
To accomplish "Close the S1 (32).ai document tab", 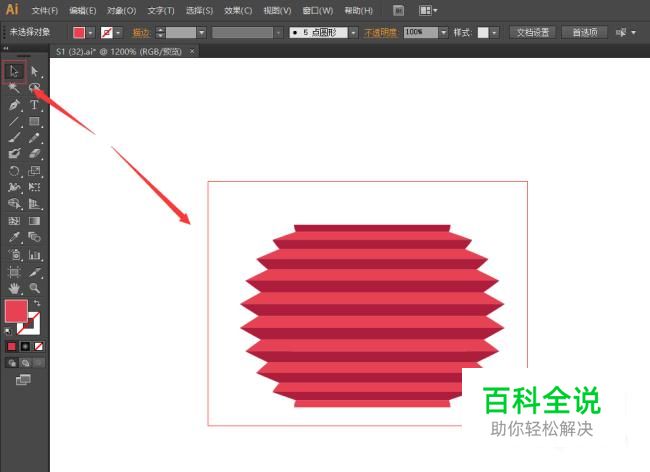I will click(192, 51).
